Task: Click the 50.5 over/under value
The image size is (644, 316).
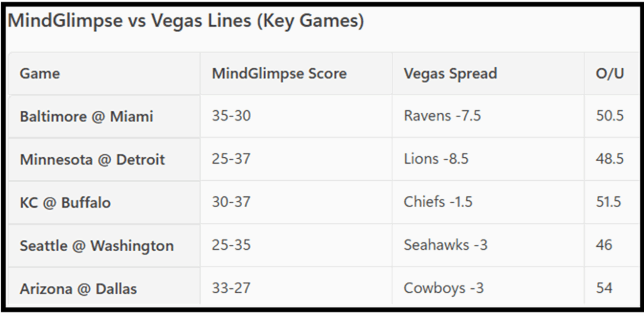Action: tap(609, 116)
